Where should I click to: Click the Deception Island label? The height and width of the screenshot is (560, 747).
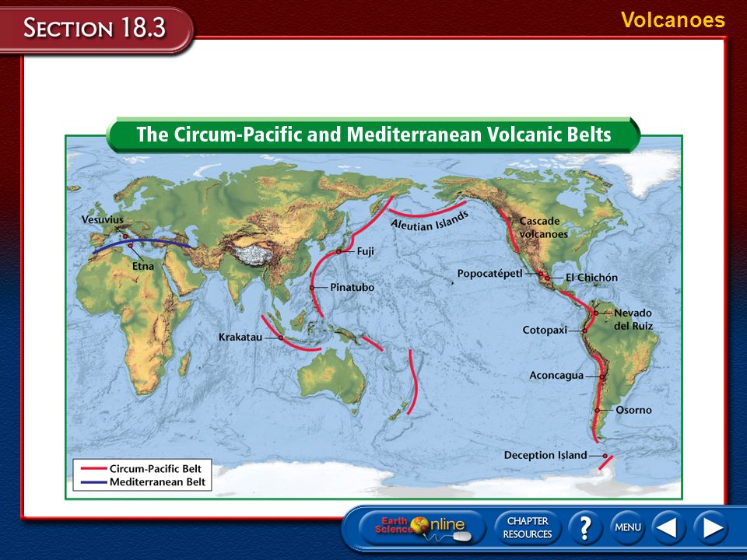545,455
